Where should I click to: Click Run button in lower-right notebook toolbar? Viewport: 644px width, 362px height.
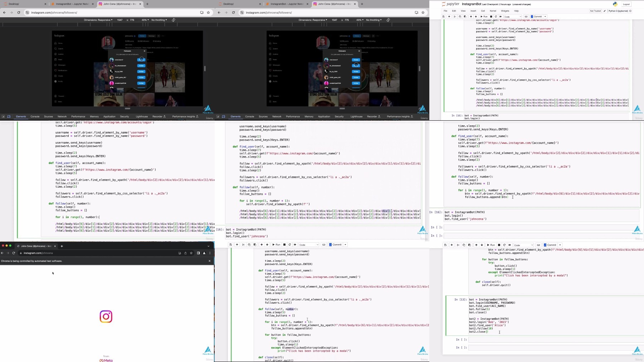492,245
